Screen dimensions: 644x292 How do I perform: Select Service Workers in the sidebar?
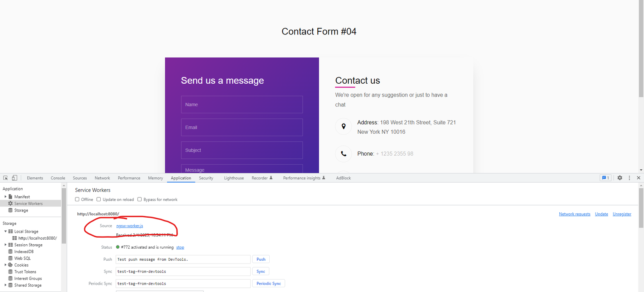tap(30, 203)
